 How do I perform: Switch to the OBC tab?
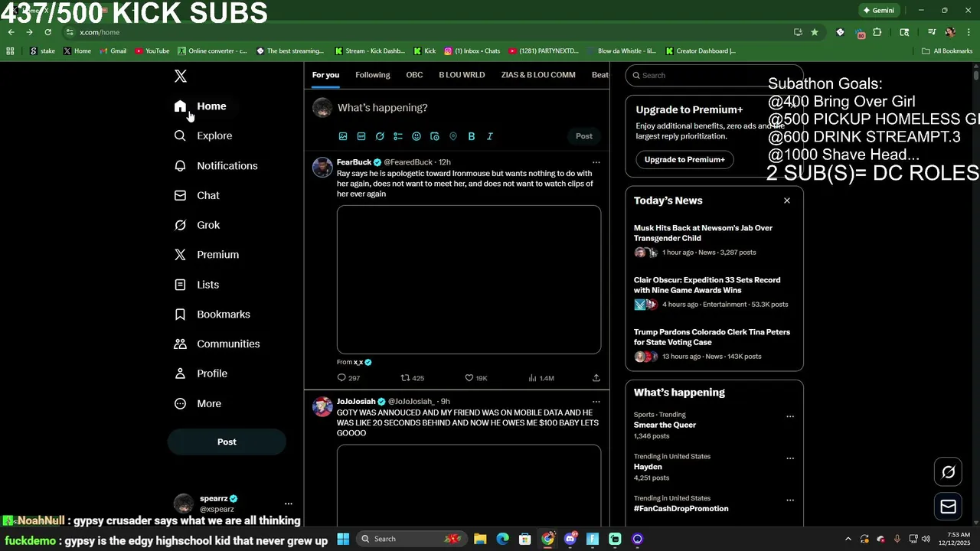coord(414,75)
